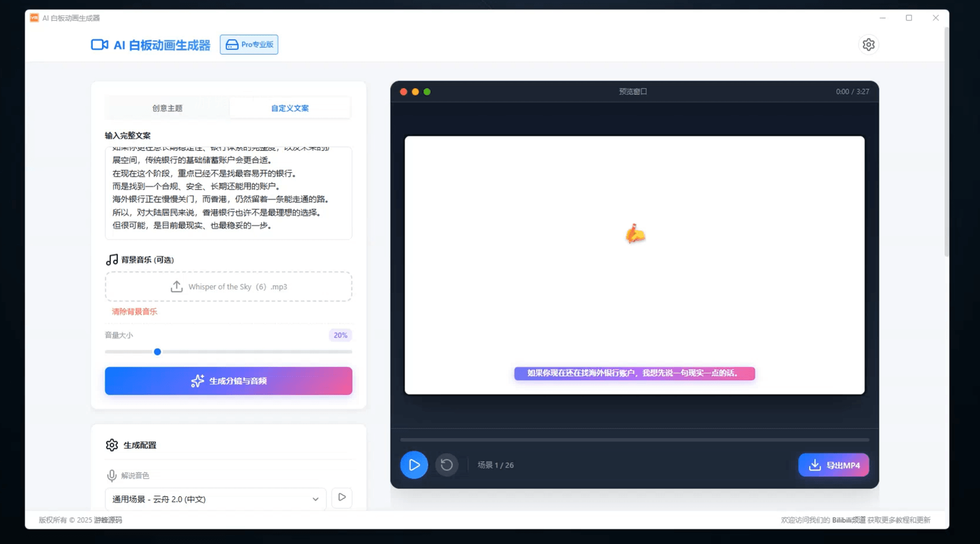Click the yellow dot in the preview window header
Viewport: 980px width, 544px height.
tap(415, 92)
